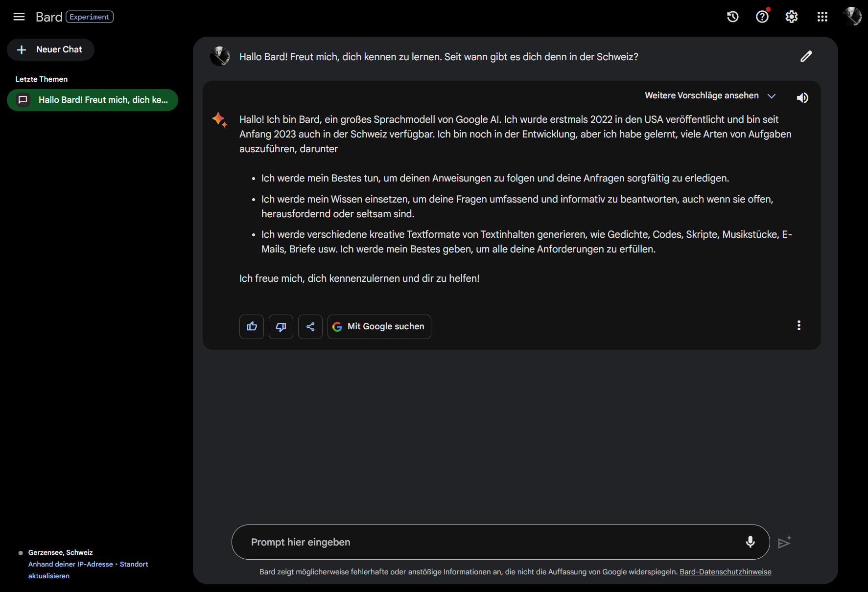The image size is (868, 592).
Task: Give thumbs down to the response
Action: click(281, 327)
